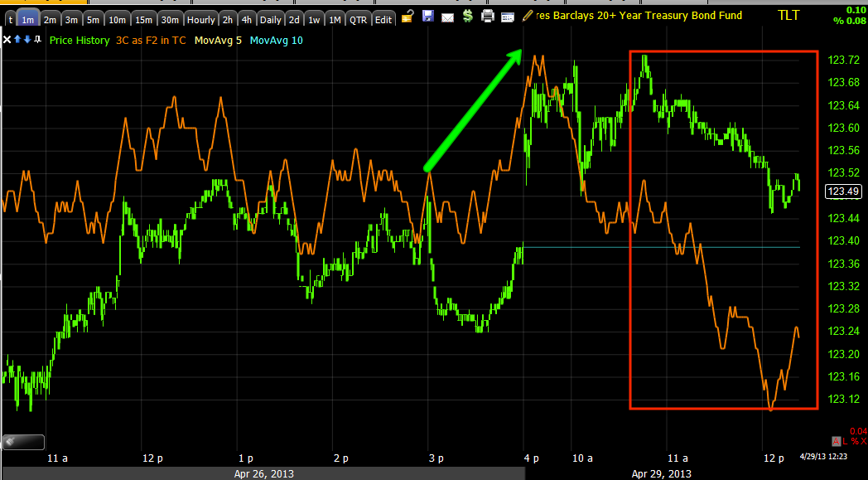Click the 'Apr 29, 2013' date label
868x480 pixels.
point(661,474)
